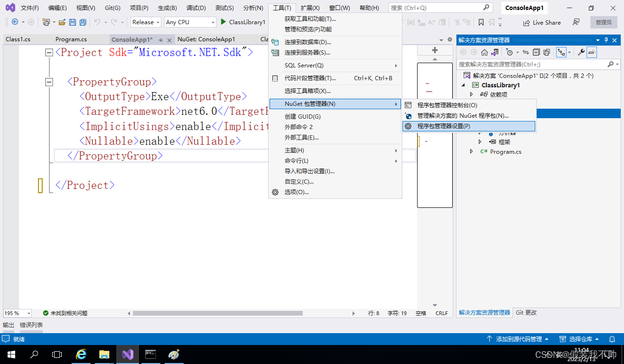Click 创建 GUID(G) menu entry
Image resolution: width=624 pixels, height=364 pixels.
[x=335, y=117]
